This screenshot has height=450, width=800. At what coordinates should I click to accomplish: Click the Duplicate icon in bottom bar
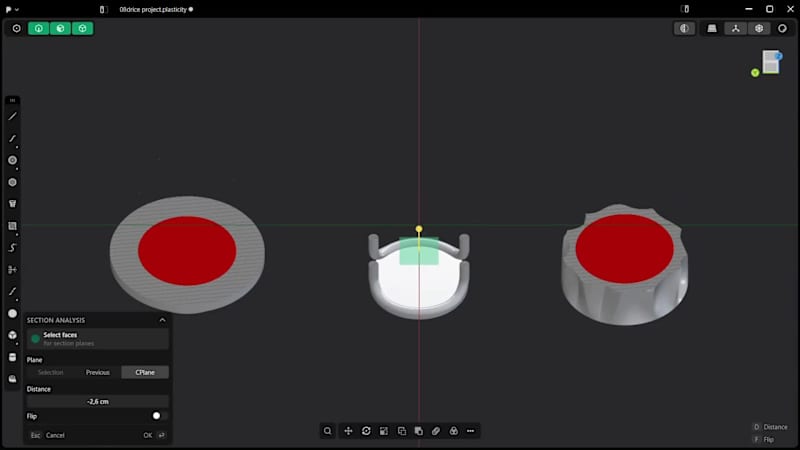click(x=402, y=431)
